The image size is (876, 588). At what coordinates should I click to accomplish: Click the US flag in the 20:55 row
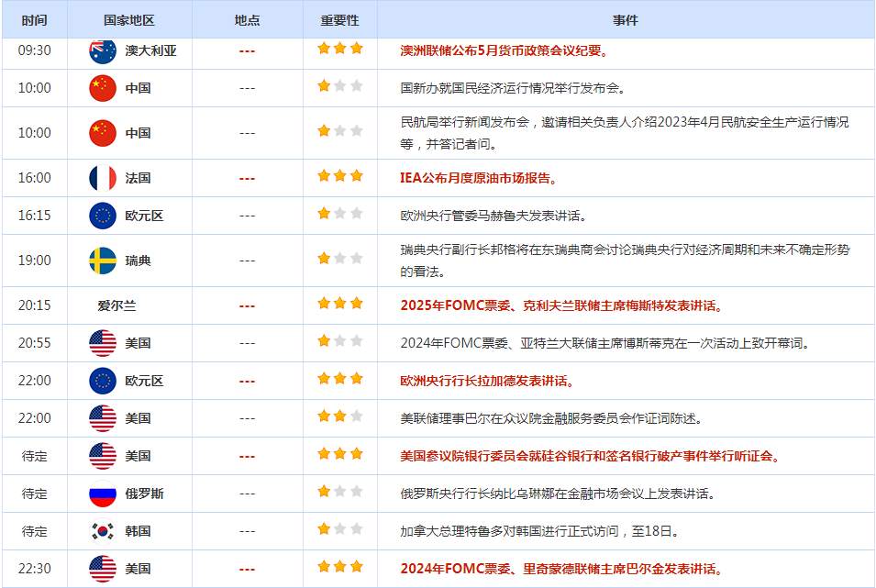pyautogui.click(x=103, y=343)
